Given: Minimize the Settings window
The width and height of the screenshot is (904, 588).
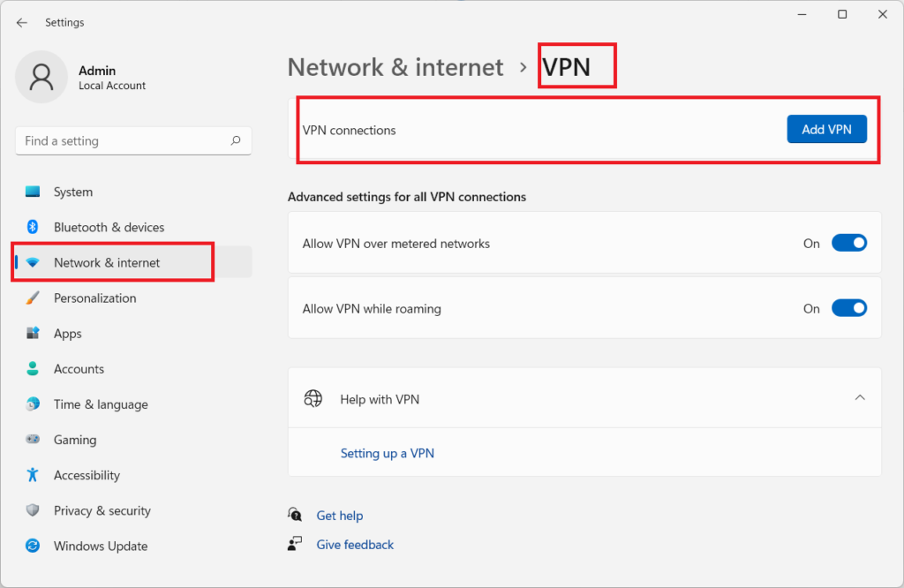Looking at the screenshot, I should [802, 14].
